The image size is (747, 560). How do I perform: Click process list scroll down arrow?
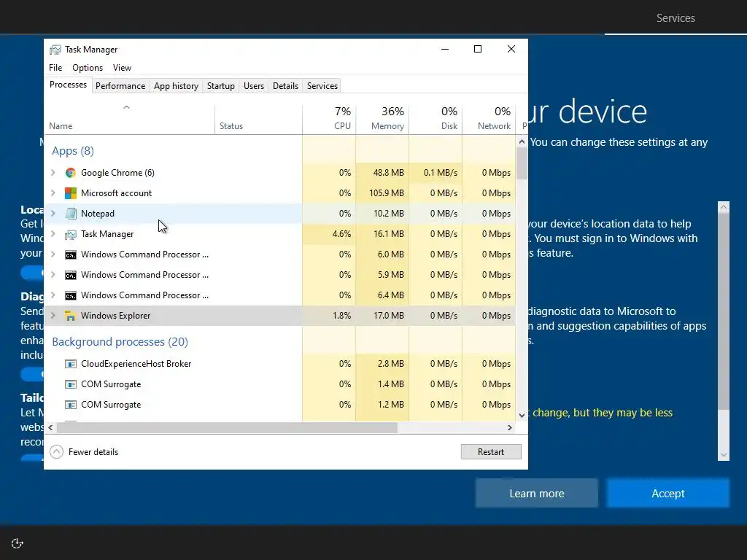tap(522, 415)
